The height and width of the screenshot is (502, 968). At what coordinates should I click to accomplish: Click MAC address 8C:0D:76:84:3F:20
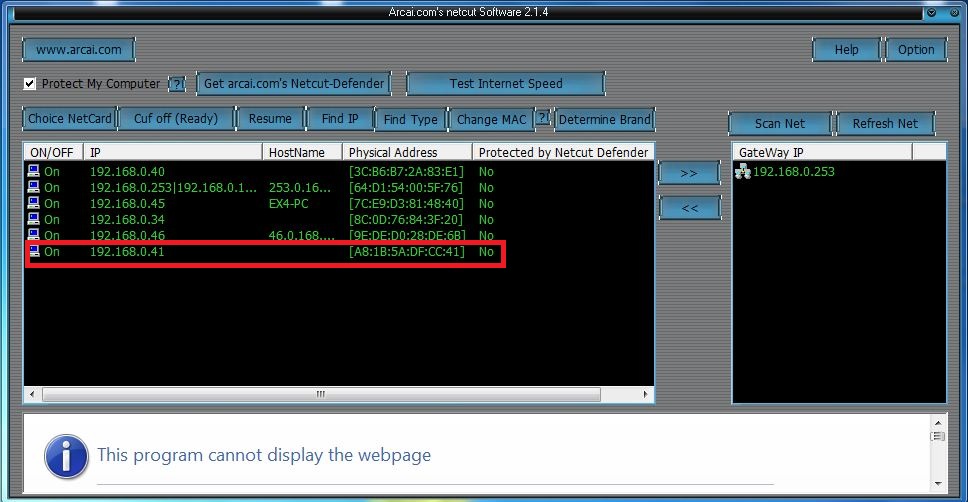click(406, 220)
